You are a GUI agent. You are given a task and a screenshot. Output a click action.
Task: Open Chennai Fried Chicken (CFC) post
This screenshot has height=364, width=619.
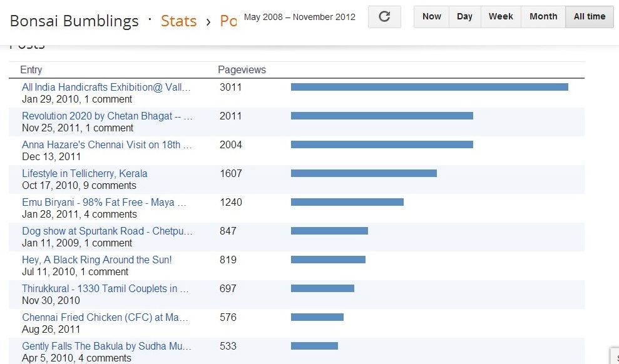tap(105, 318)
